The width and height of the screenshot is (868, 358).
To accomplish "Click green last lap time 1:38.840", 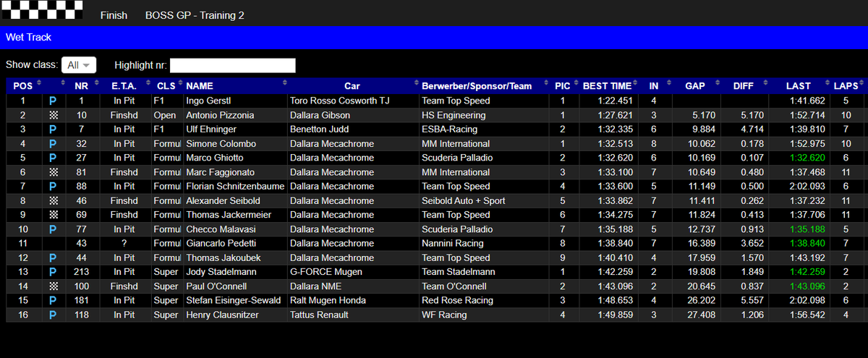I will [x=807, y=244].
